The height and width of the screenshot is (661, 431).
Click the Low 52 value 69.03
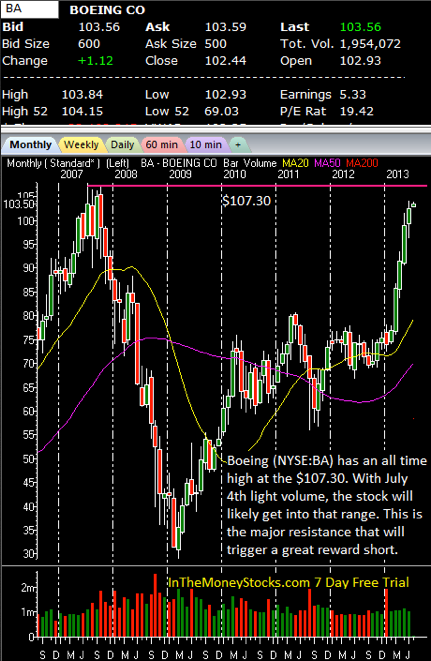(222, 111)
